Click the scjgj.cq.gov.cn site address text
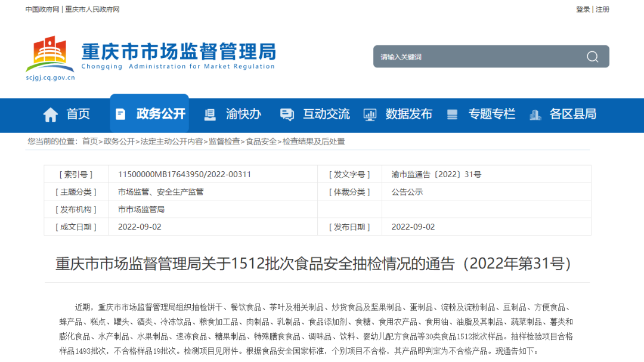 click(50, 78)
